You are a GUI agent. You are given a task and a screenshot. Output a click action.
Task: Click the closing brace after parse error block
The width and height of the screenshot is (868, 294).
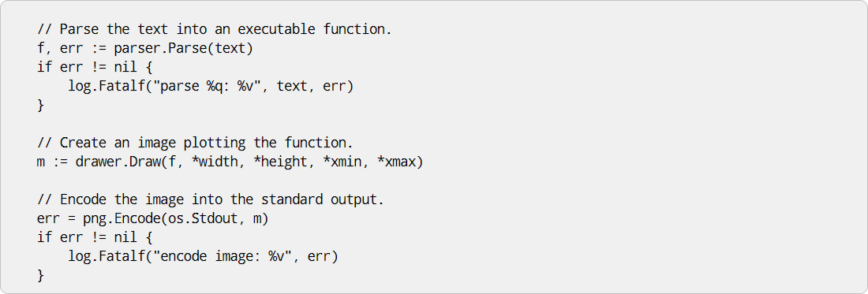coord(40,106)
